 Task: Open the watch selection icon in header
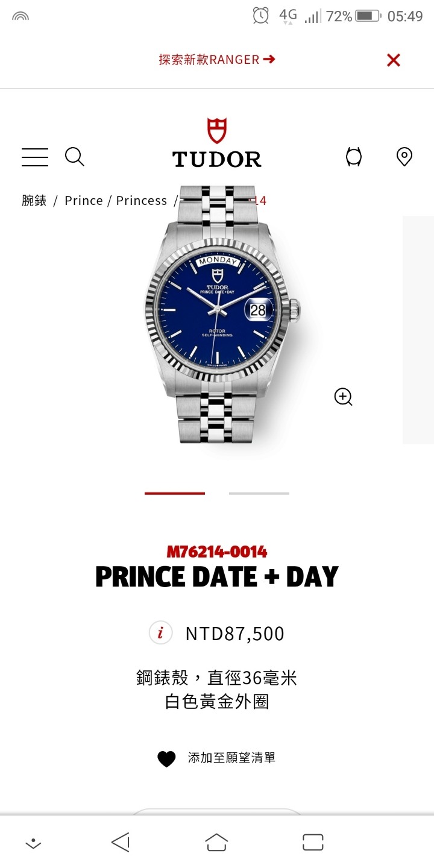point(354,157)
